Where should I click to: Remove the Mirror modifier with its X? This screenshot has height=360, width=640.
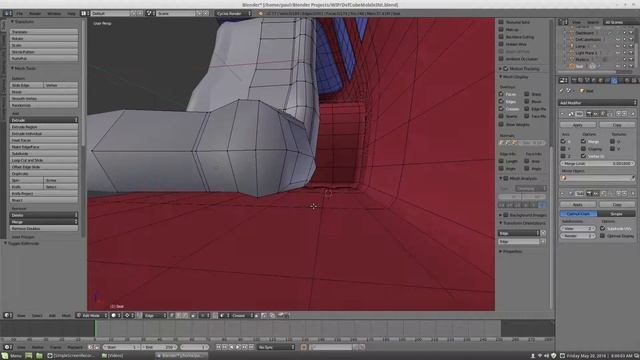(x=632, y=114)
